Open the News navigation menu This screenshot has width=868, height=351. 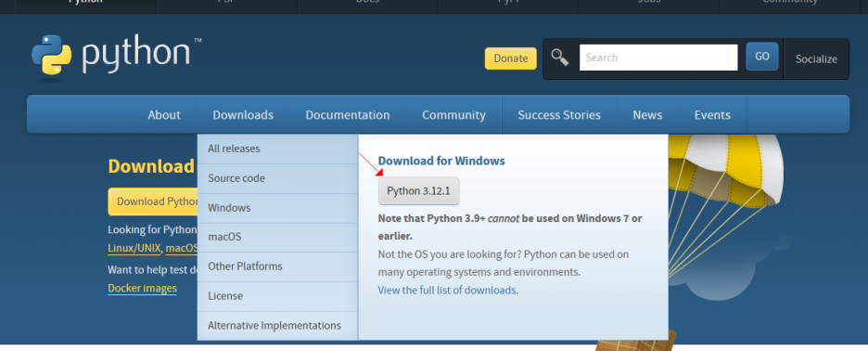coord(647,115)
